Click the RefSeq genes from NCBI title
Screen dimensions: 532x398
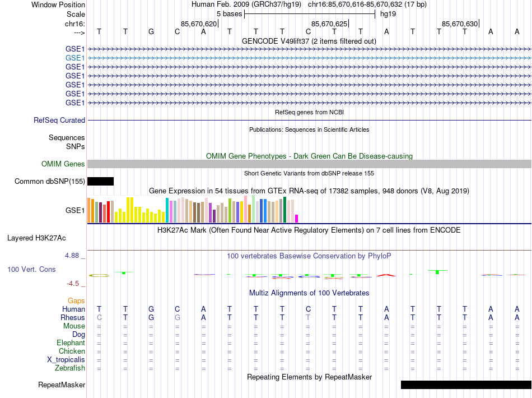pyautogui.click(x=310, y=112)
